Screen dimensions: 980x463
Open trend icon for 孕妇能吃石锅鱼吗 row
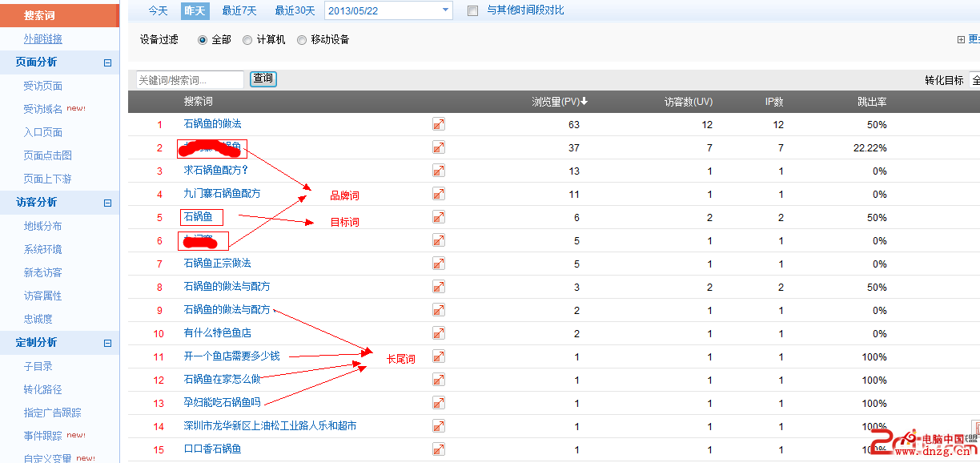tap(439, 403)
